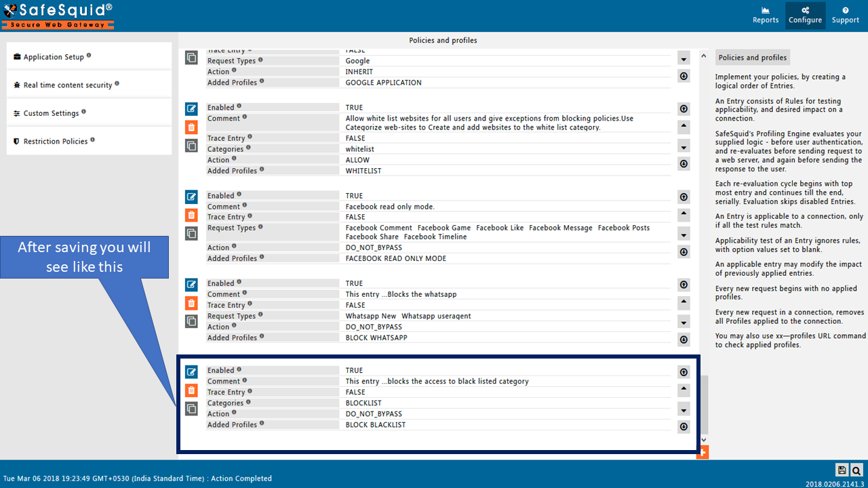
Task: Open Custom Settings section
Action: tap(89, 113)
